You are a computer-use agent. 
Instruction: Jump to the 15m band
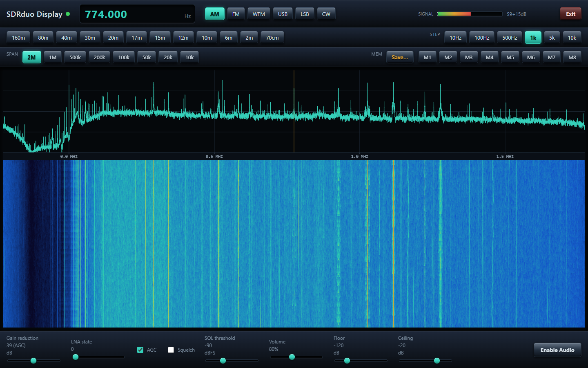(160, 38)
